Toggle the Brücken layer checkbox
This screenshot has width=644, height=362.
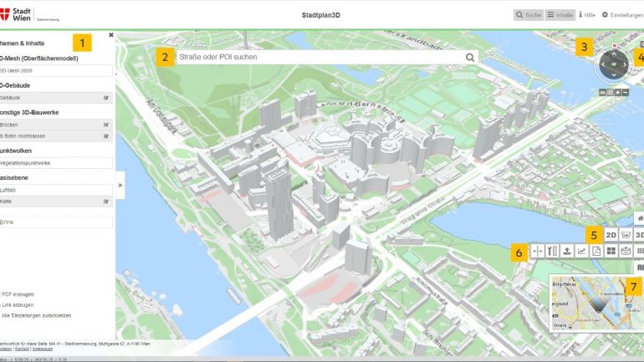pyautogui.click(x=106, y=125)
